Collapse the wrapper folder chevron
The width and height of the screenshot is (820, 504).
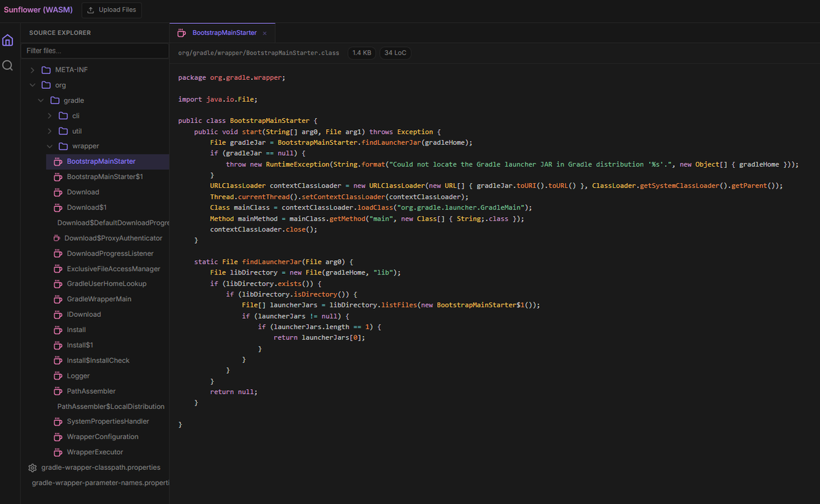pos(50,146)
